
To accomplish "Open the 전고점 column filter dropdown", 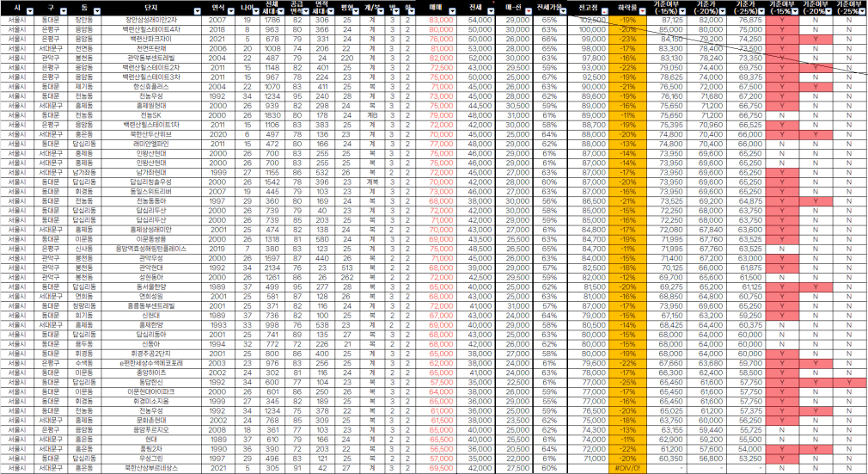I will tap(604, 11).
